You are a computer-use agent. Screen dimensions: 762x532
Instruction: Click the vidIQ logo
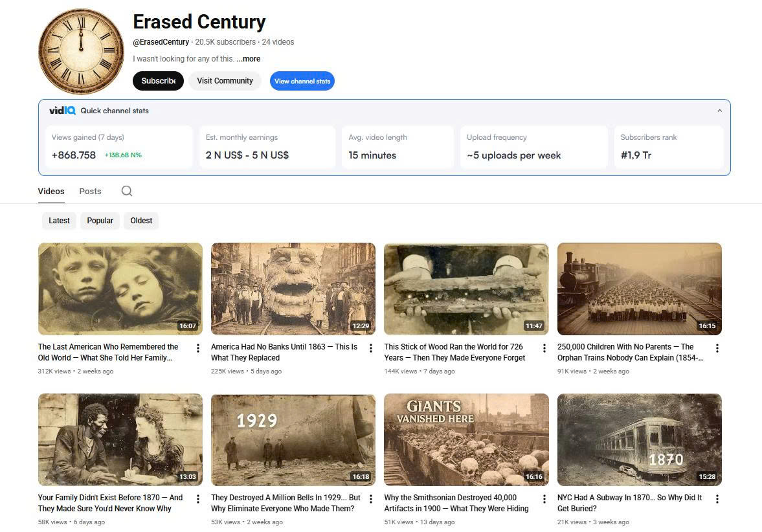tap(62, 111)
